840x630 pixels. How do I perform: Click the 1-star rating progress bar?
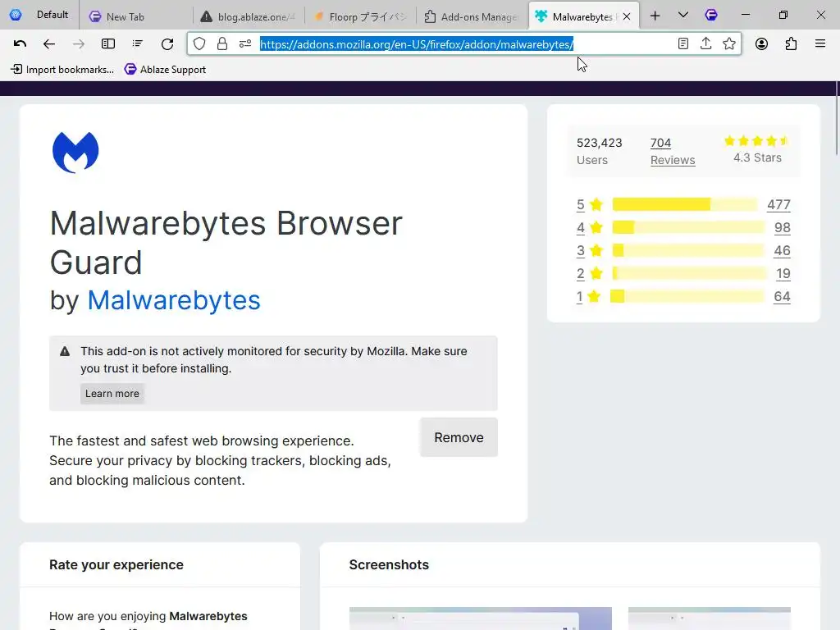tap(687, 296)
